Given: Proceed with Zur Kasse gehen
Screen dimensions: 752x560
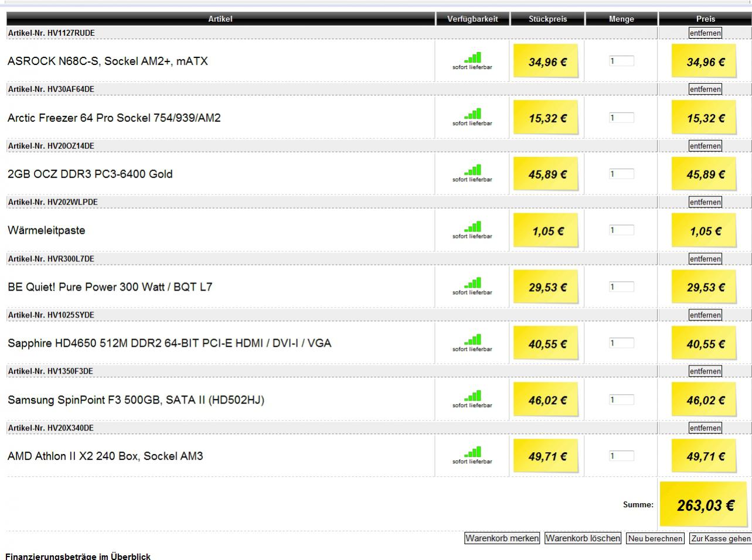Looking at the screenshot, I should pos(720,538).
